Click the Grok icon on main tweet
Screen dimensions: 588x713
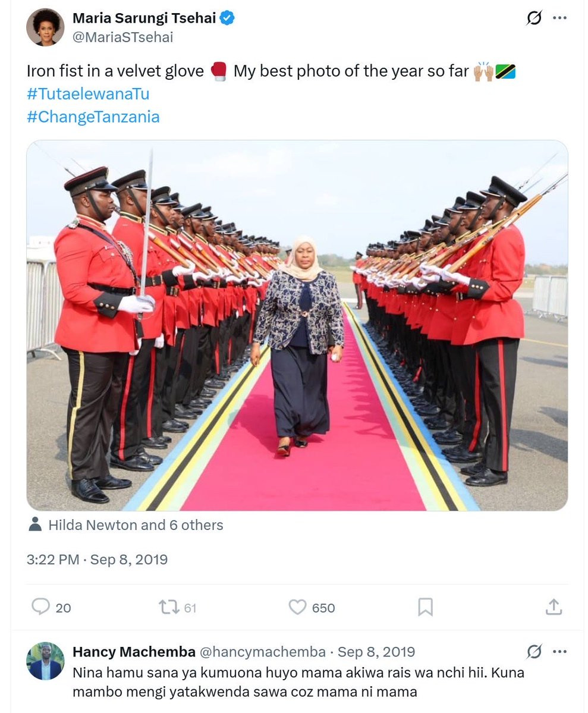[534, 18]
